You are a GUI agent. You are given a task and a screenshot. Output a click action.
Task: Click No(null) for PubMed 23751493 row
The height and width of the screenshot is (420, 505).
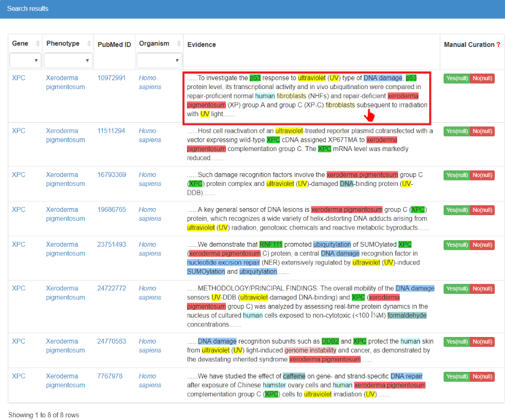[482, 245]
